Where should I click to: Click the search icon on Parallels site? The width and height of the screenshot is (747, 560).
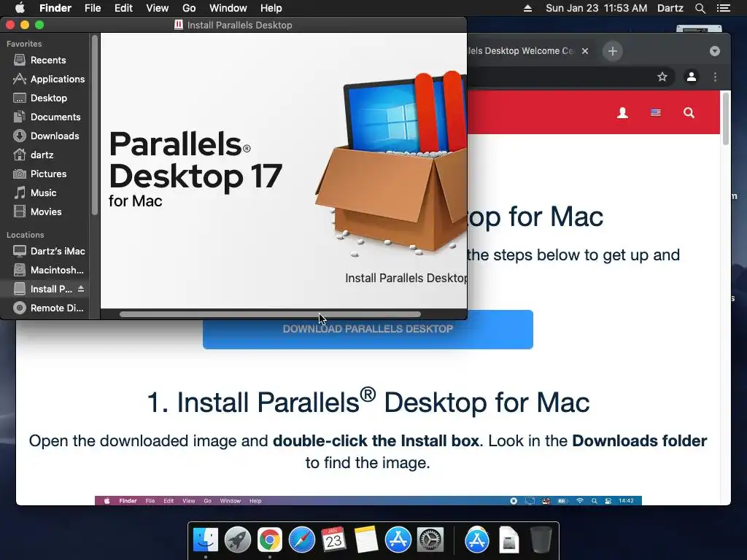click(x=689, y=113)
